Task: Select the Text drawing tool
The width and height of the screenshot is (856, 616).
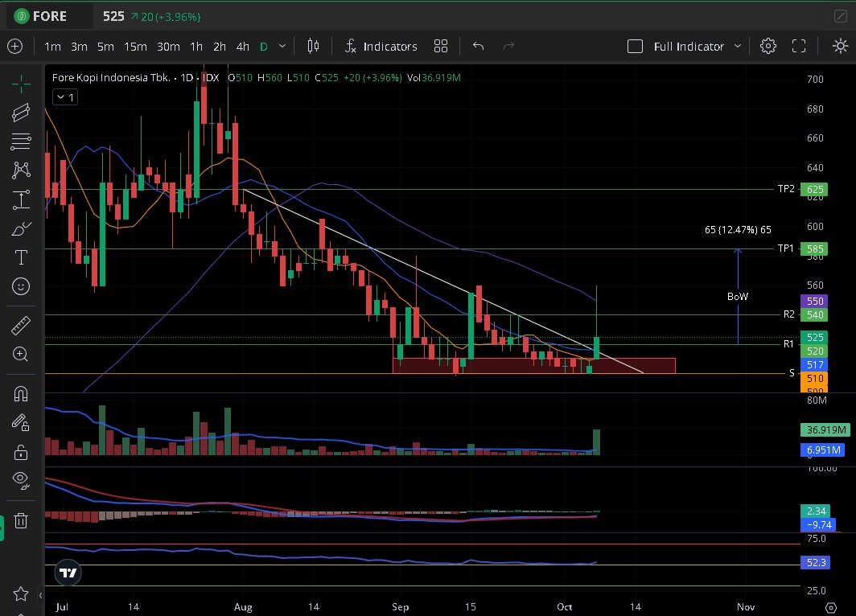Action: [x=21, y=257]
